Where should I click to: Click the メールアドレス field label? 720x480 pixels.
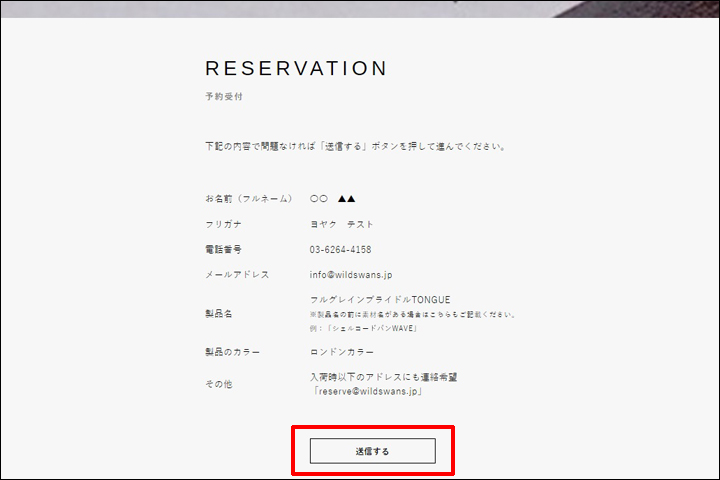tap(237, 274)
